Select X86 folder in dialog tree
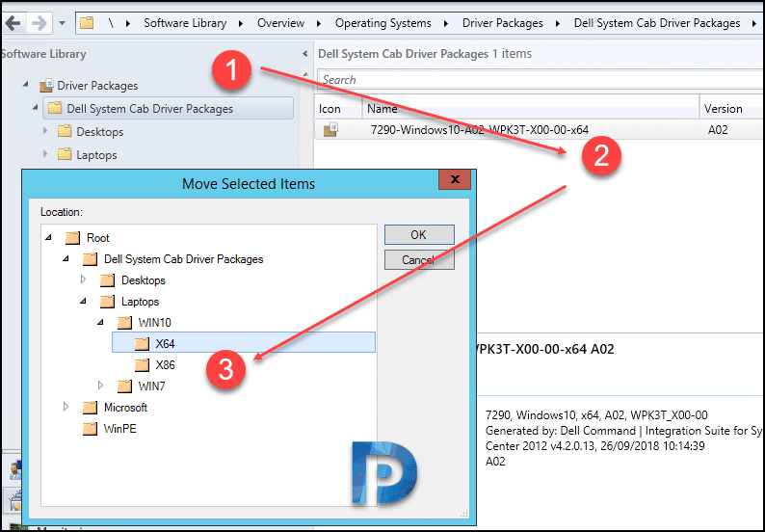This screenshot has width=765, height=532. click(x=165, y=365)
